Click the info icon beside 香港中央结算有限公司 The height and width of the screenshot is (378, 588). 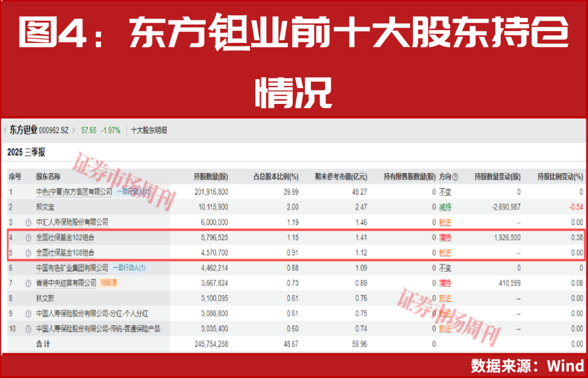coord(27,283)
